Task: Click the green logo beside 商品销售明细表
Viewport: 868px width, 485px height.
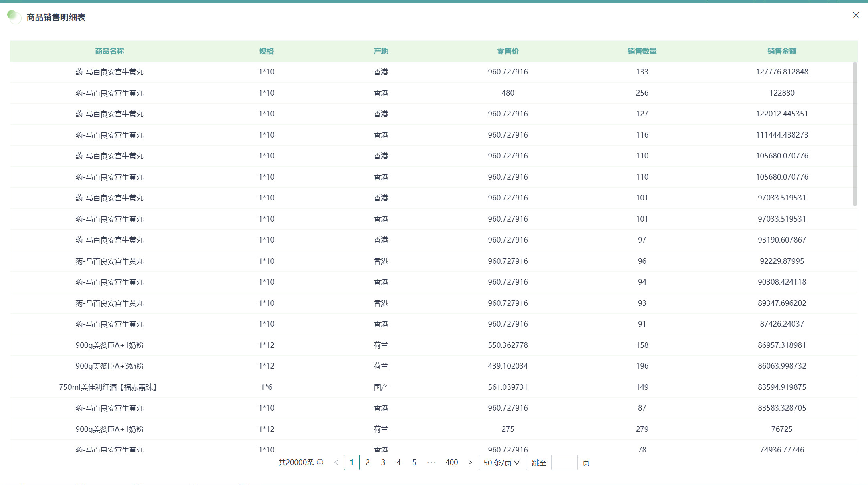Action: pos(14,17)
